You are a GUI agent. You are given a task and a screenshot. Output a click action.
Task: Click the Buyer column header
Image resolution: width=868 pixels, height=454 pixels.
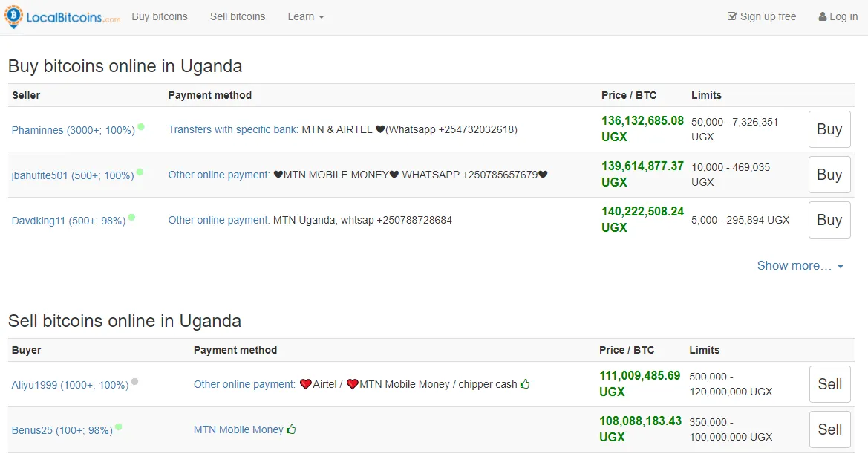point(27,350)
